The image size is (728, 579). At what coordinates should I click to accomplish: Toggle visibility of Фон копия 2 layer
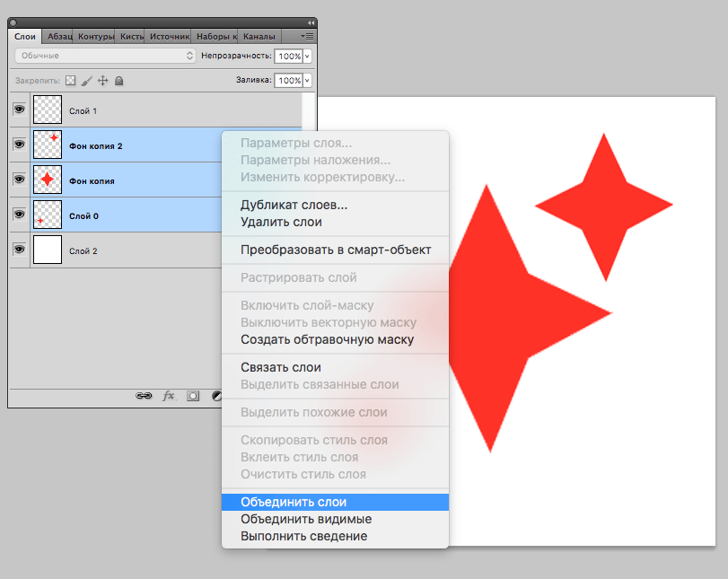pyautogui.click(x=19, y=145)
